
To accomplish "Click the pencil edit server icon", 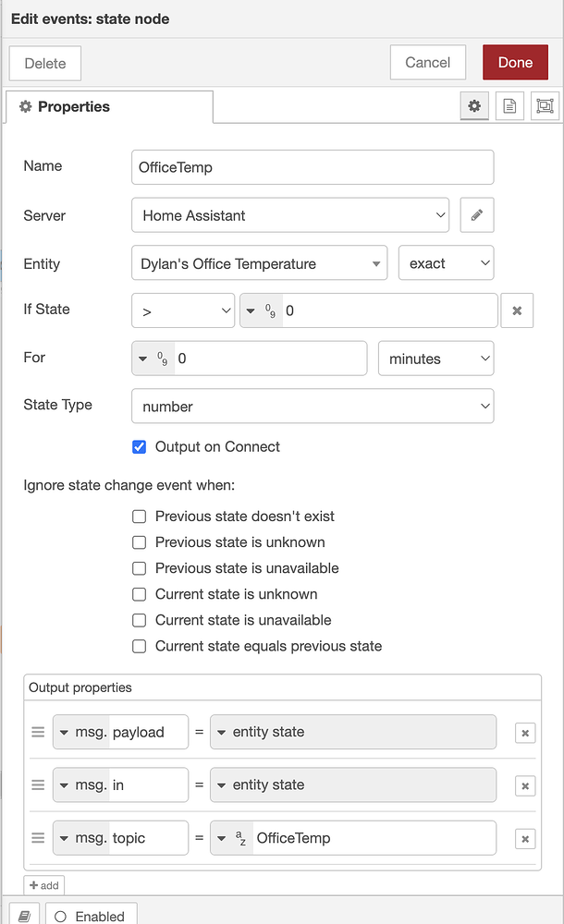I will 477,215.
